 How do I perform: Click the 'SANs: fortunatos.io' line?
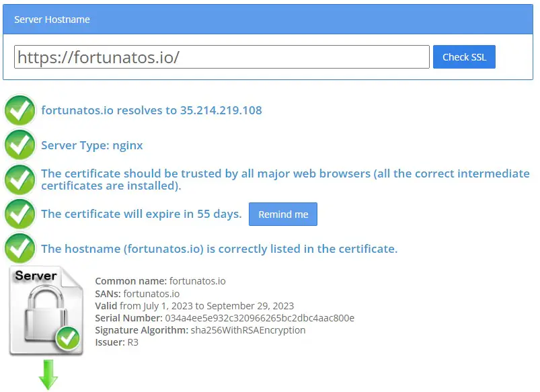[137, 294]
